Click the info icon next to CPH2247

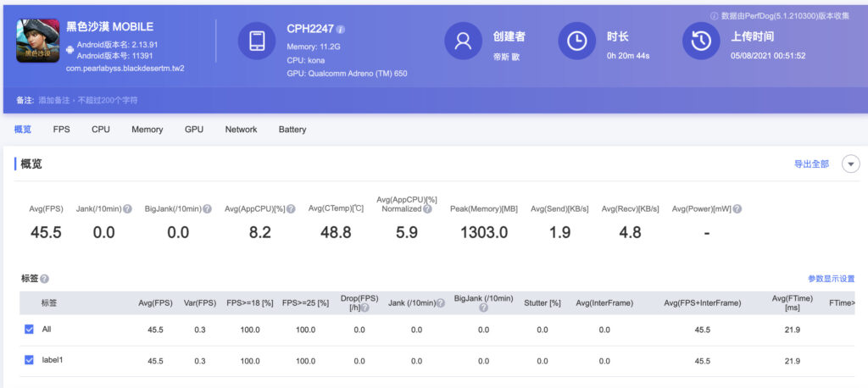pos(341,30)
